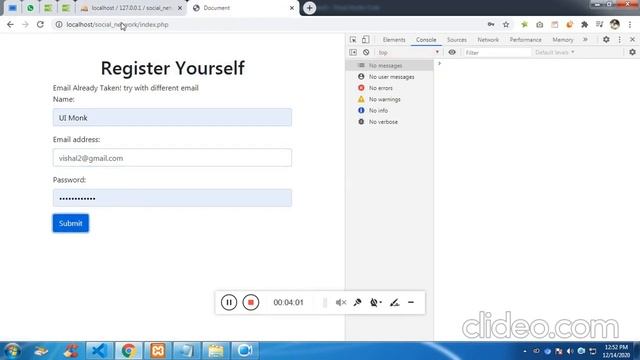Screen dimensions: 640x360
Task: Open Visual Studio Code from taskbar
Action: click(99, 351)
